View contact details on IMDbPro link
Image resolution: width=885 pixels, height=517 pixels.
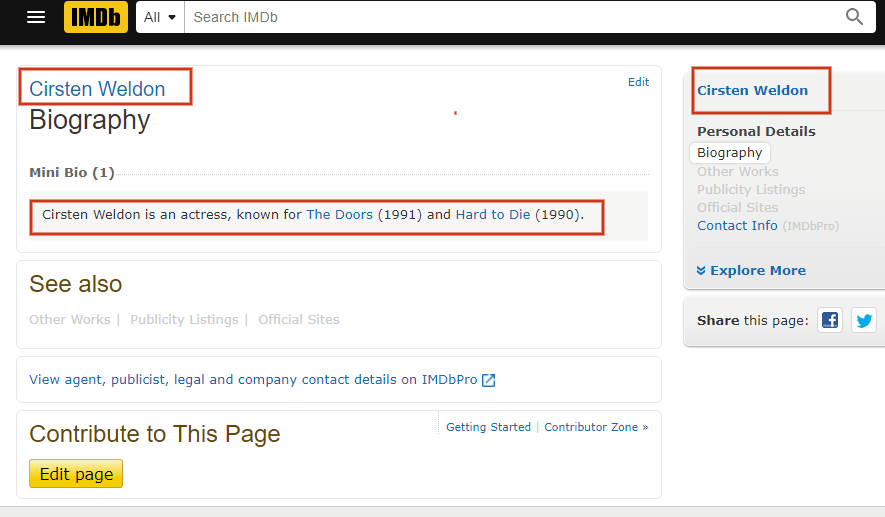pos(253,380)
